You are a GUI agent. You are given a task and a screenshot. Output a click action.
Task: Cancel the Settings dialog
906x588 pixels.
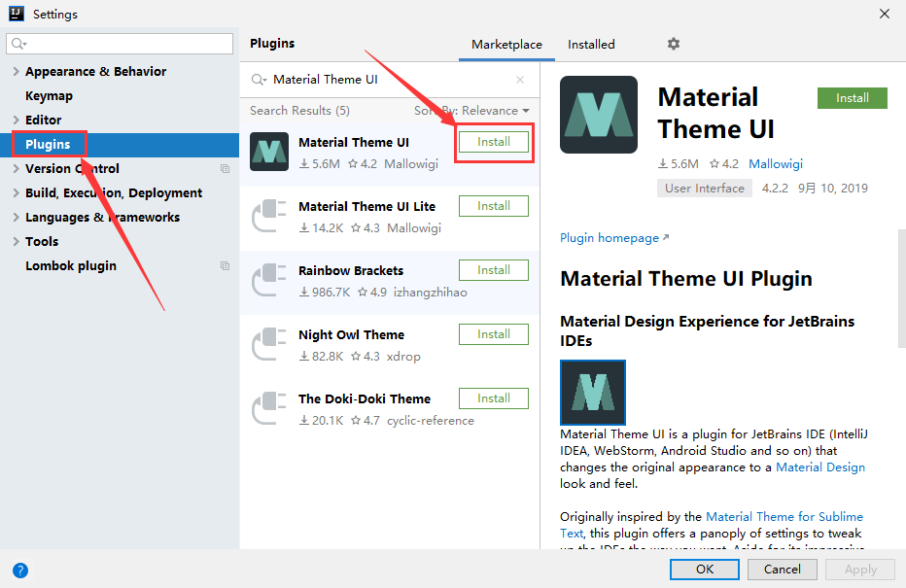[782, 569]
